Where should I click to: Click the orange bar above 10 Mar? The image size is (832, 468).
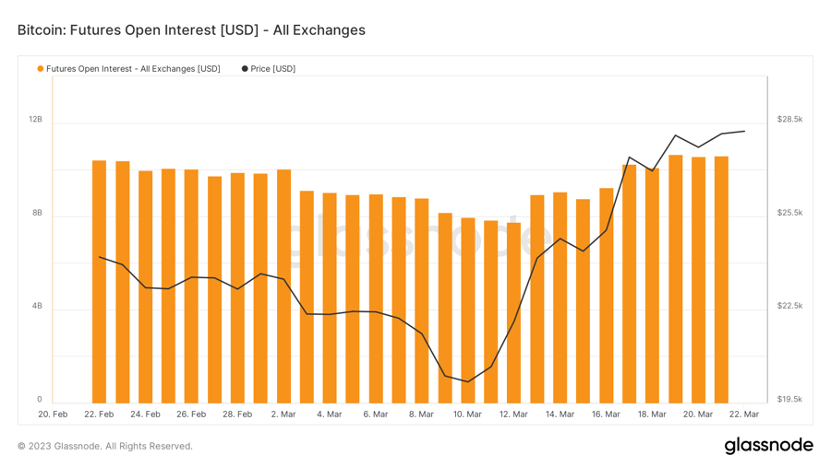click(468, 309)
